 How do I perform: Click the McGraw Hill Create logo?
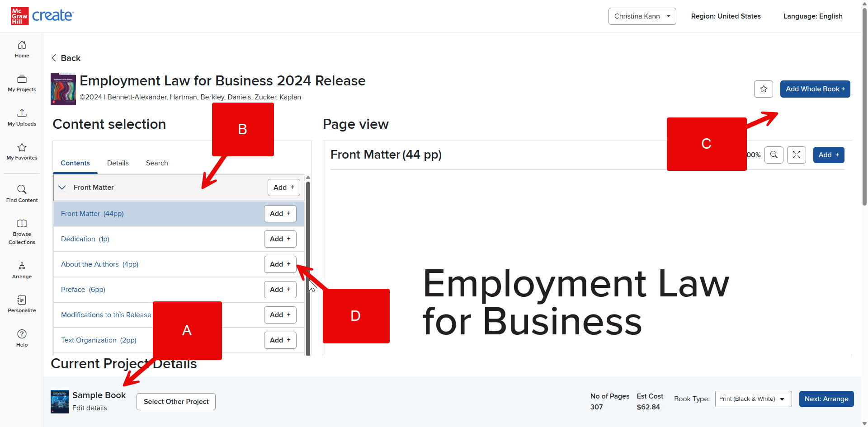(42, 16)
